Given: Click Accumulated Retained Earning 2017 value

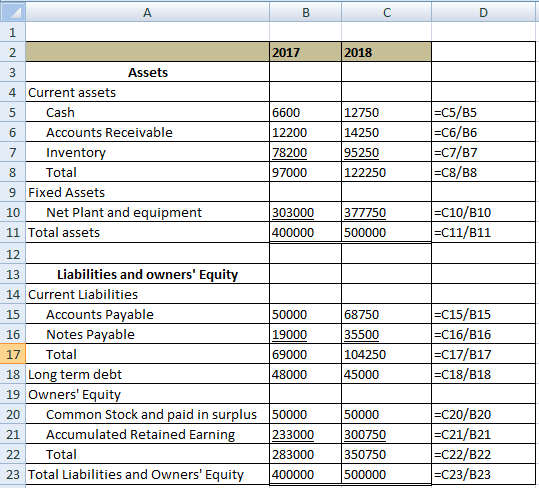Looking at the screenshot, I should [306, 434].
